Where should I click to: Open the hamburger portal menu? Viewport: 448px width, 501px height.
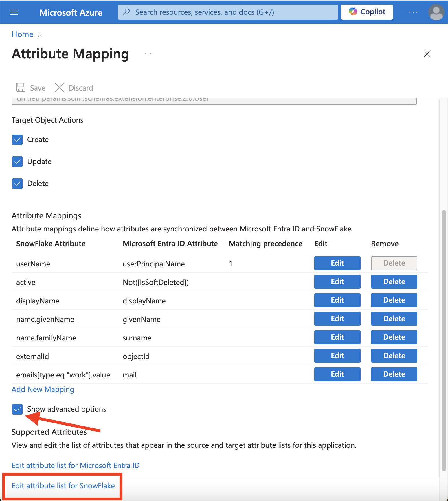point(14,12)
